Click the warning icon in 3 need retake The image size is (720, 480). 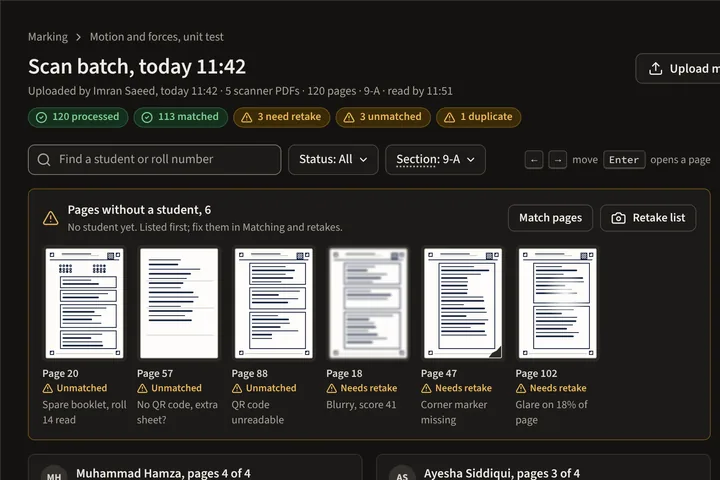point(247,118)
